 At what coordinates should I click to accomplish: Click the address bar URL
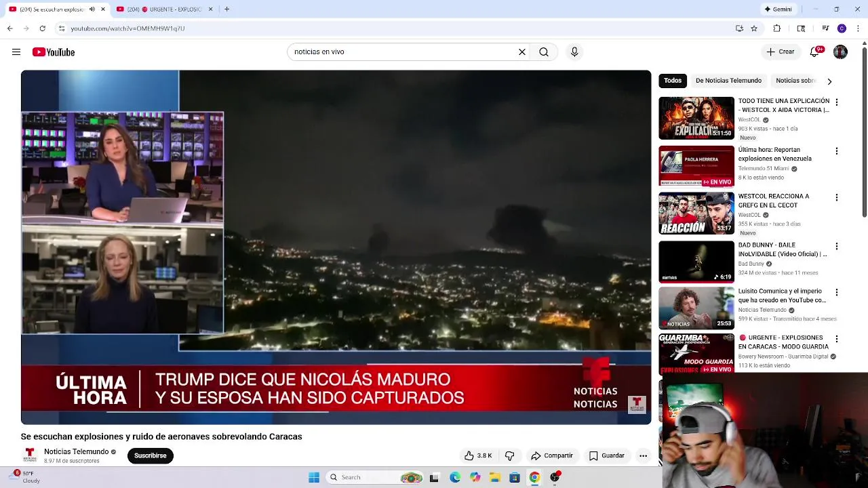point(127,28)
